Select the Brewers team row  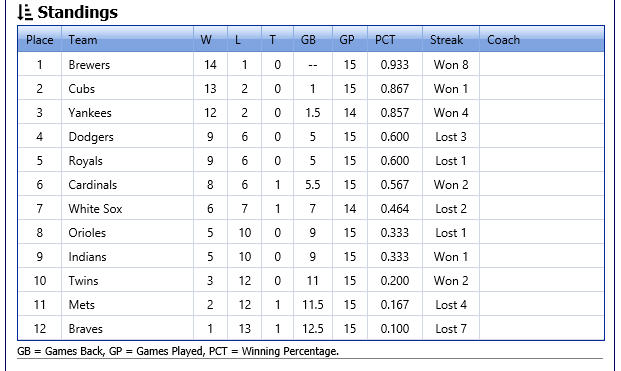point(311,64)
